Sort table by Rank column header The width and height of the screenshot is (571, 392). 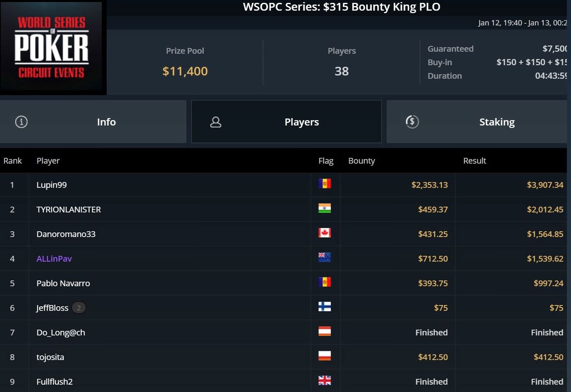tap(13, 161)
